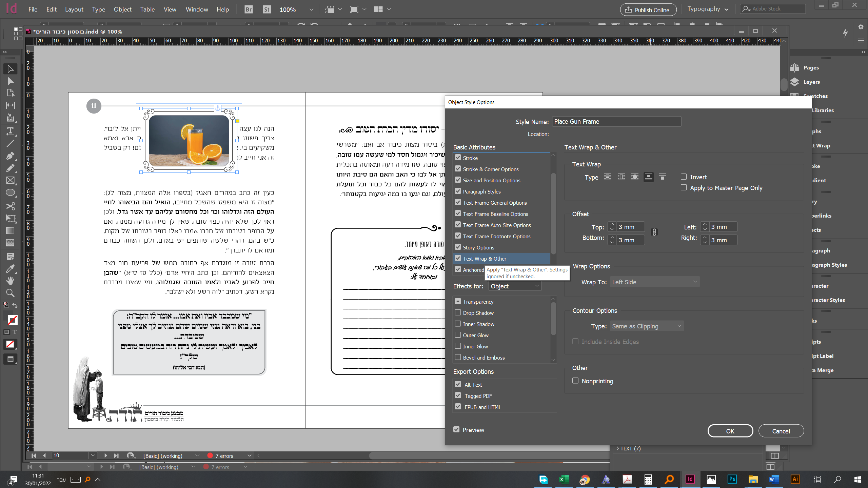
Task: Click the Style Name input field
Action: point(616,122)
